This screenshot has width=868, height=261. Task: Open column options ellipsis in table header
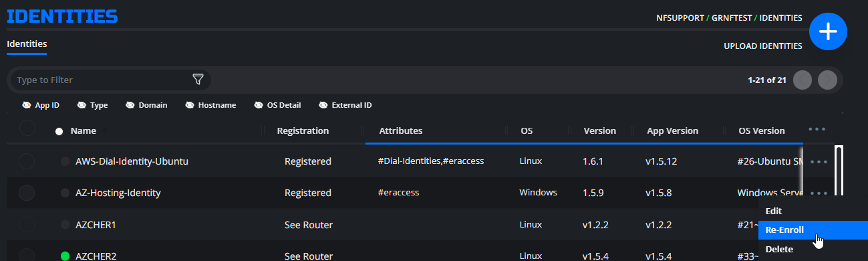tap(817, 128)
